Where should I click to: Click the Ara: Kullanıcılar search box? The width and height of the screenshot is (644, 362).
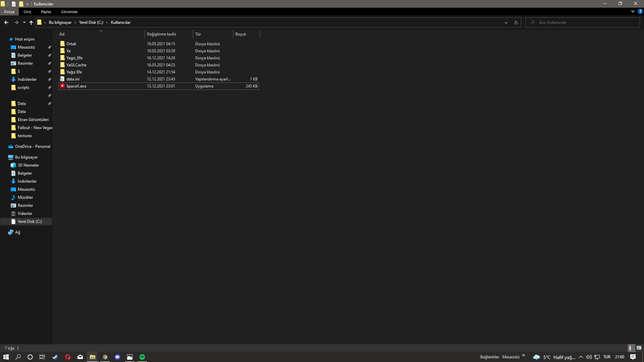(584, 22)
